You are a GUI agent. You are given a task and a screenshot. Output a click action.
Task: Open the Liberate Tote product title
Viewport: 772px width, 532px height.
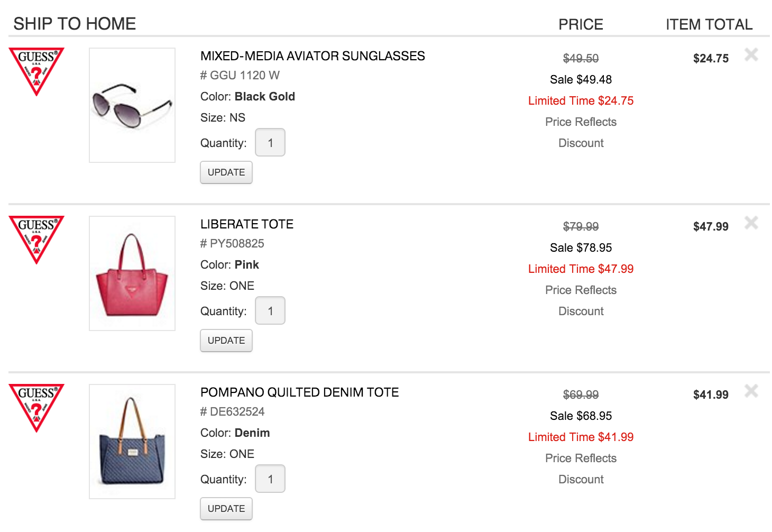[x=246, y=224]
